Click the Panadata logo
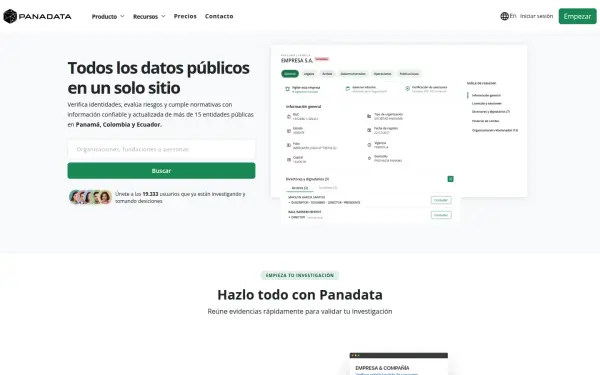The image size is (600, 375). [37, 16]
